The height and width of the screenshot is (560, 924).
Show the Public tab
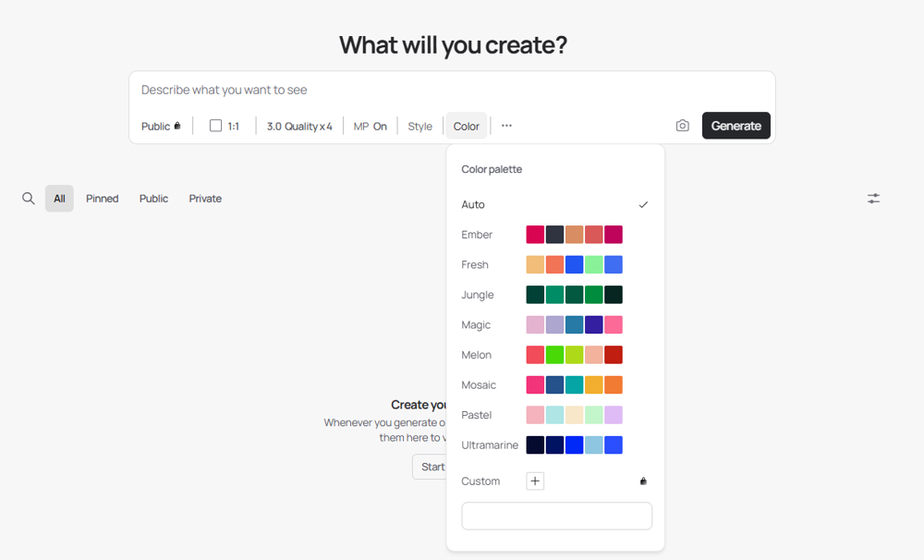[x=153, y=199]
